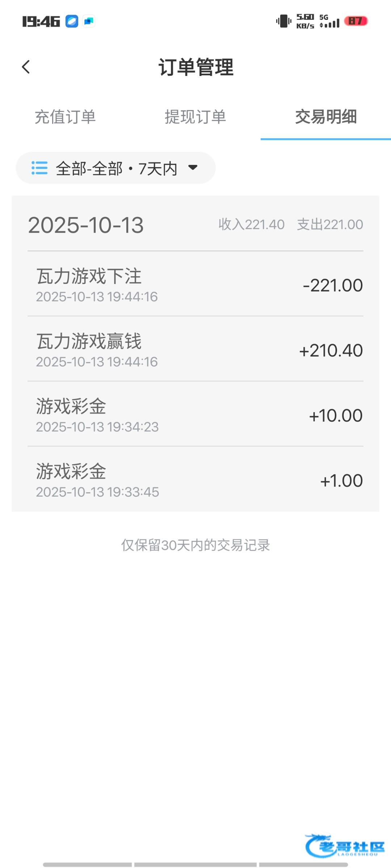
Task: Tap the 2025-10-13 date header
Action: (x=86, y=225)
